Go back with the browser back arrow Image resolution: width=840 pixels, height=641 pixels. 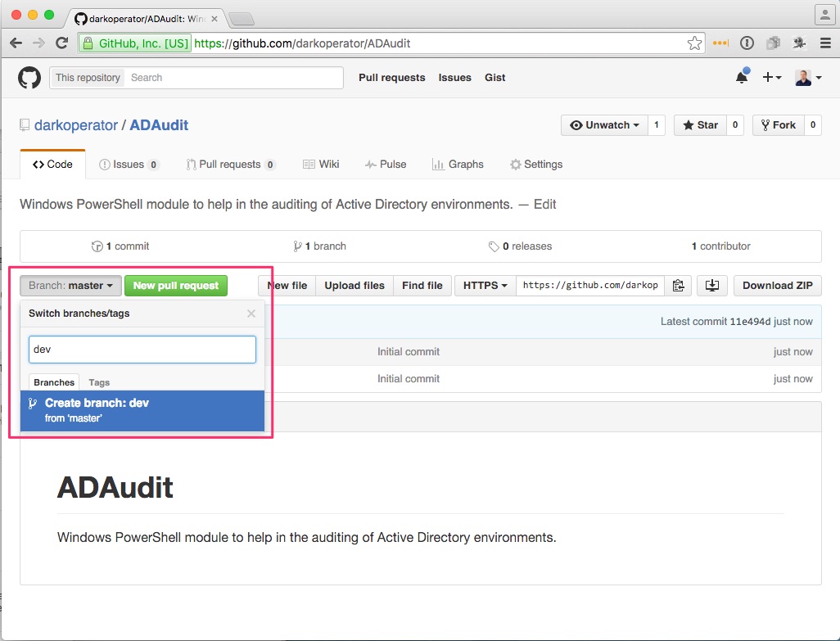16,43
